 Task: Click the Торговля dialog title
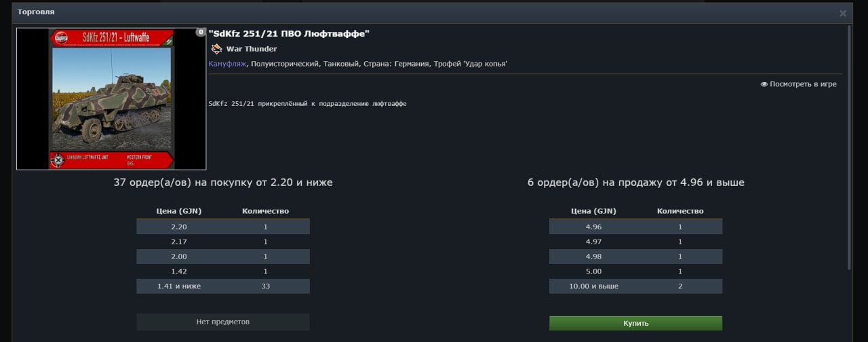(x=36, y=12)
